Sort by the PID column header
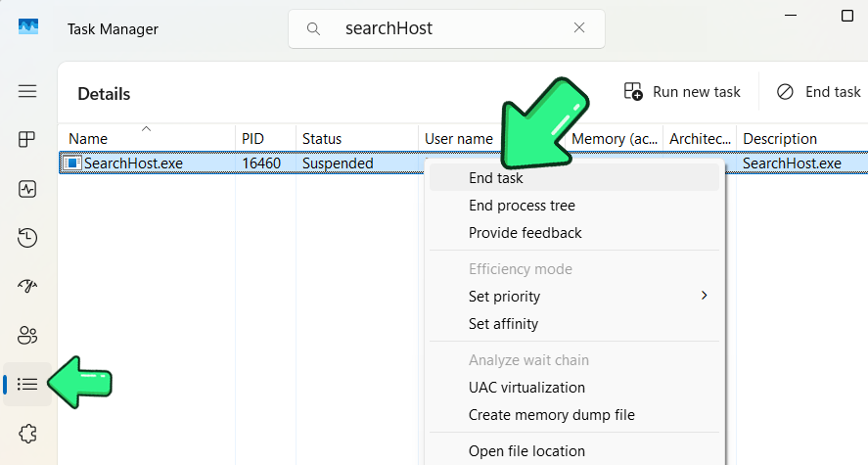 click(x=266, y=138)
